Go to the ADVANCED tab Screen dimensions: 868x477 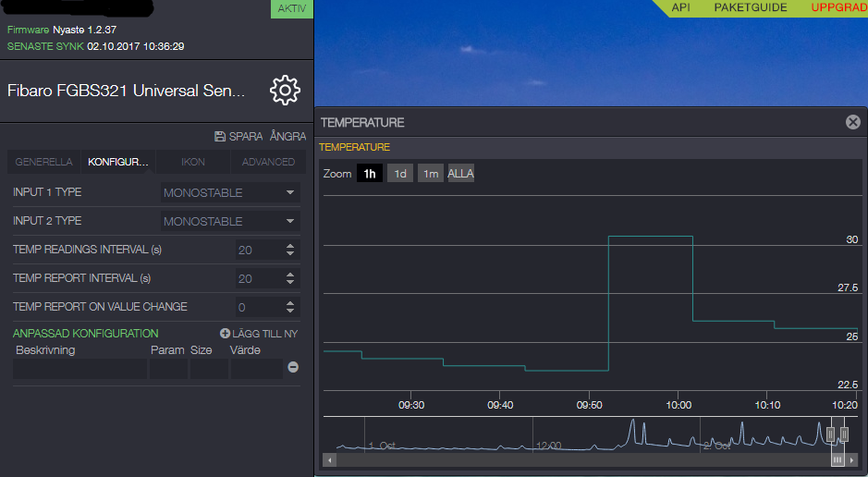click(268, 162)
